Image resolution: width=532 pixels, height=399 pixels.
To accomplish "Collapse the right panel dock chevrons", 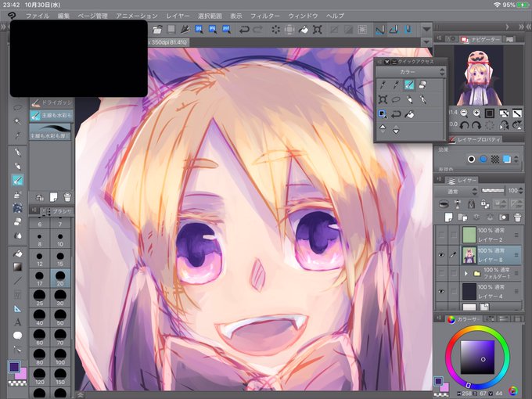I will click(522, 27).
